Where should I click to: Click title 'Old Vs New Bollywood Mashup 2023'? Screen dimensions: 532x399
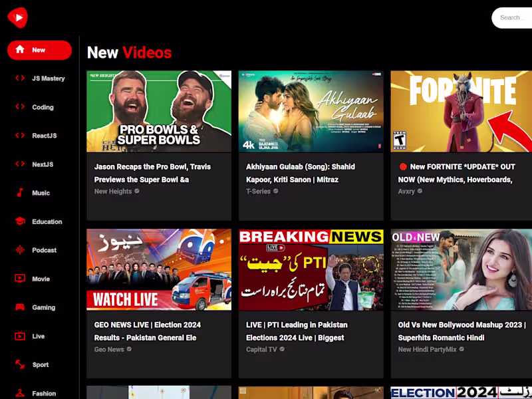pos(462,331)
